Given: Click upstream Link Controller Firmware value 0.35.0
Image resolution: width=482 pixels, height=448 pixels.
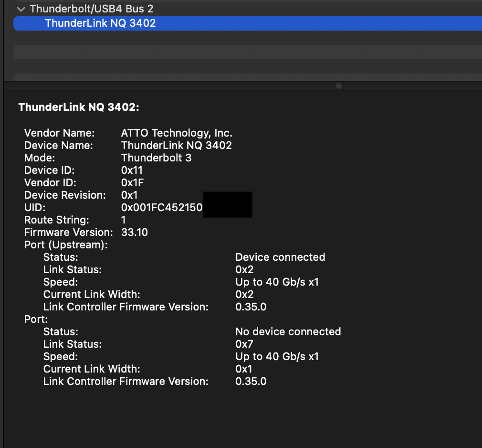Looking at the screenshot, I should coord(251,307).
